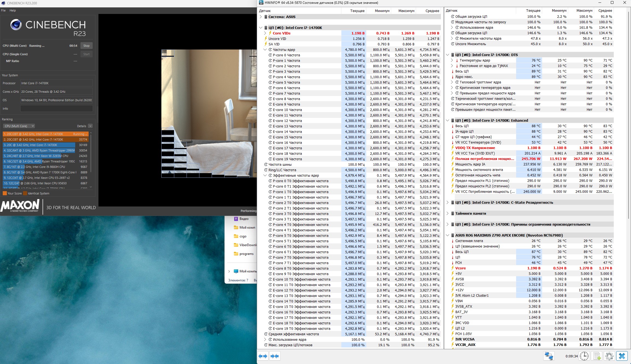Expand the Тайминги памяти section
This screenshot has height=364, width=631.
[x=447, y=213]
